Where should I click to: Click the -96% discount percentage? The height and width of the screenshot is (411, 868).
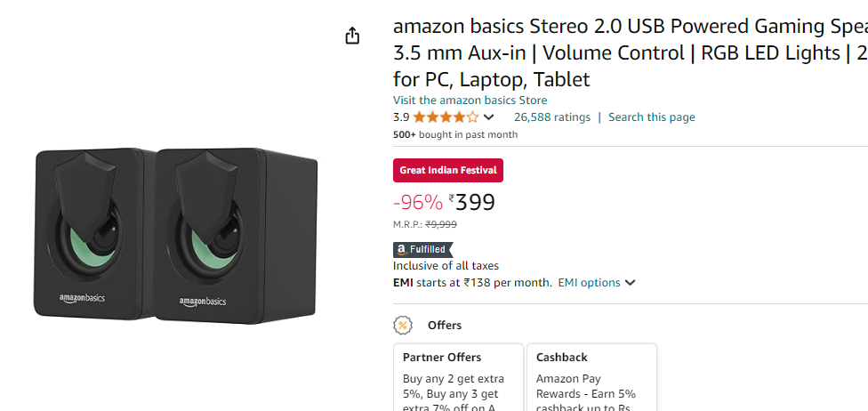coord(417,203)
